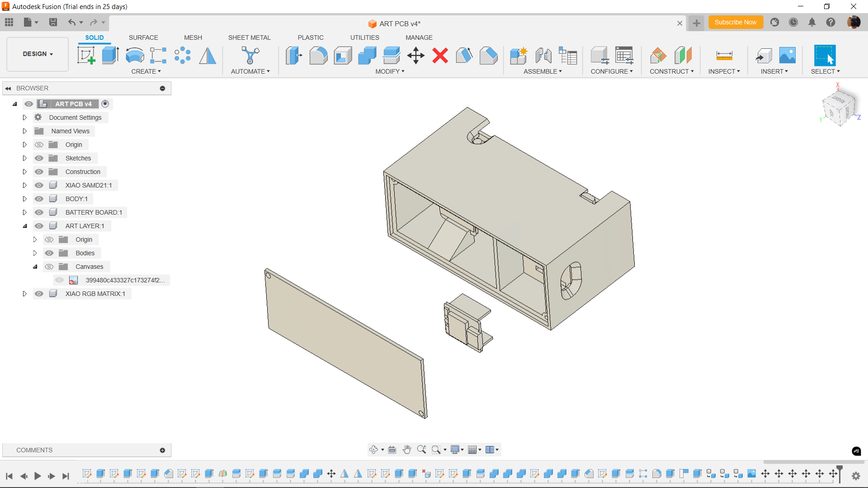The width and height of the screenshot is (868, 488).
Task: Select the Mirror tool
Action: (x=208, y=56)
